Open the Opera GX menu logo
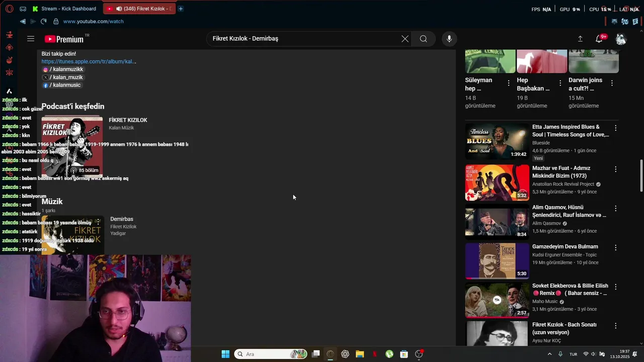This screenshot has width=644, height=362. pos(9,9)
